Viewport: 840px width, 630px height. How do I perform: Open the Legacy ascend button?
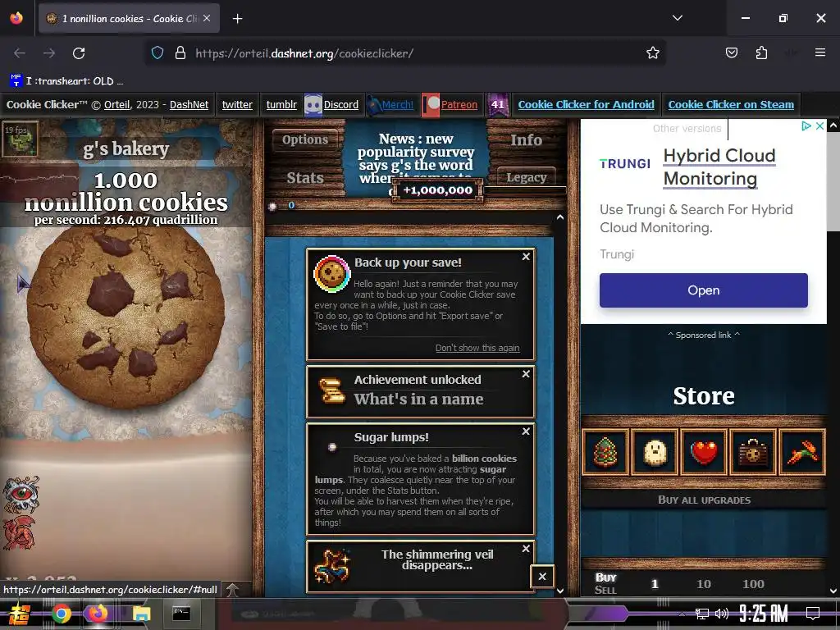(x=526, y=177)
